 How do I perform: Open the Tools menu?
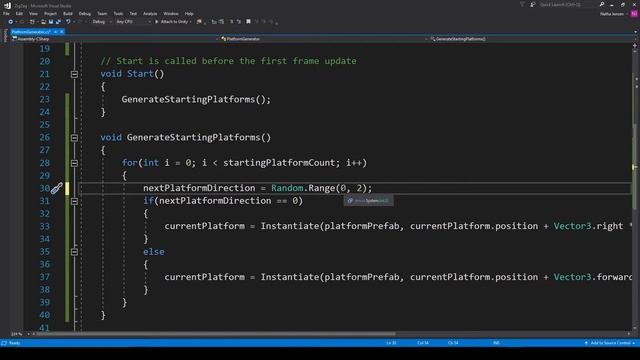point(118,14)
